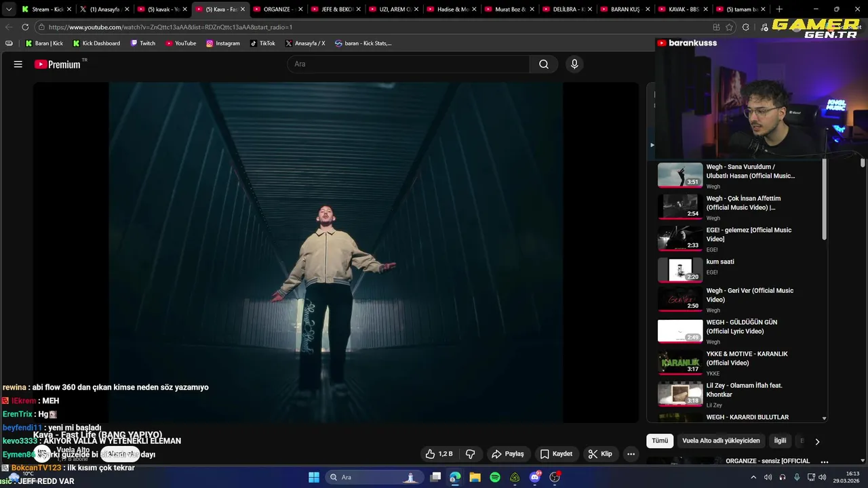Like the video with thumbs-up 1,2 B

[x=439, y=454]
